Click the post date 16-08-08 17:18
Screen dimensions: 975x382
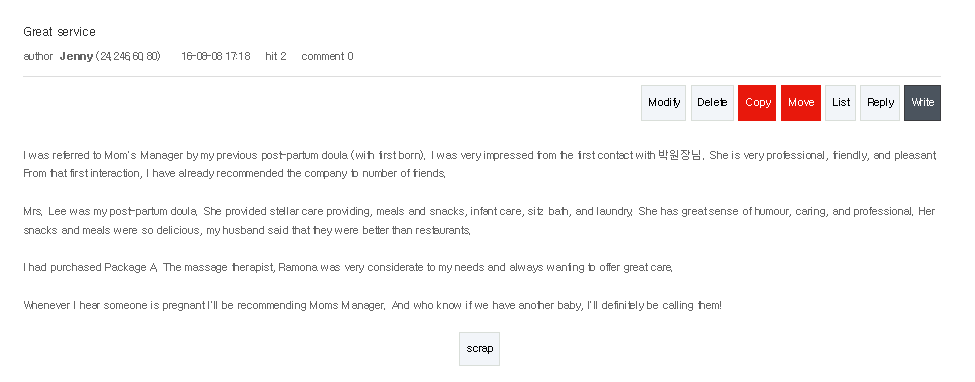(x=216, y=56)
